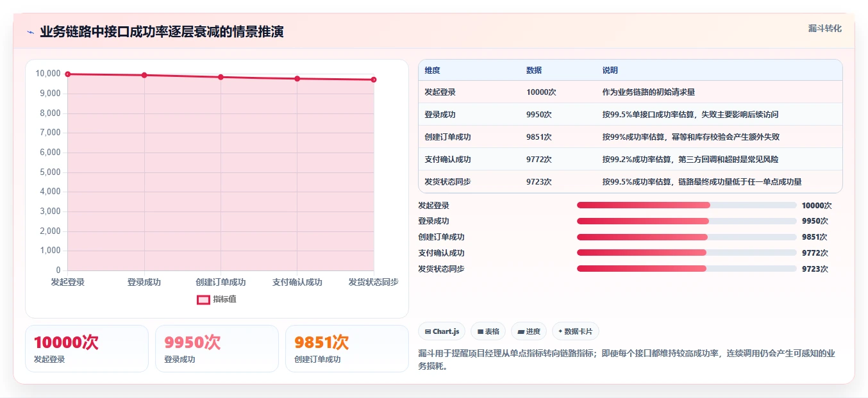Click the 漏斗转化 badge in the header
868x398 pixels.
click(x=824, y=28)
